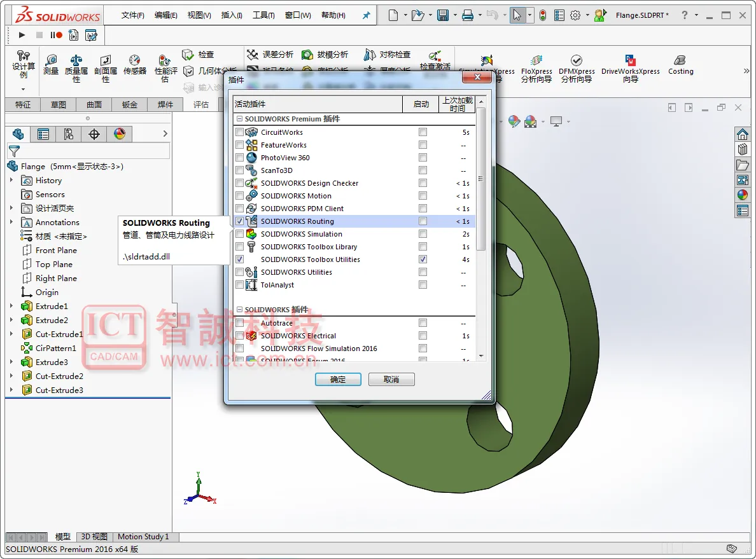756x559 pixels.
Task: Uncheck the SOLIDWORKS Routing active checkbox
Action: [x=240, y=221]
